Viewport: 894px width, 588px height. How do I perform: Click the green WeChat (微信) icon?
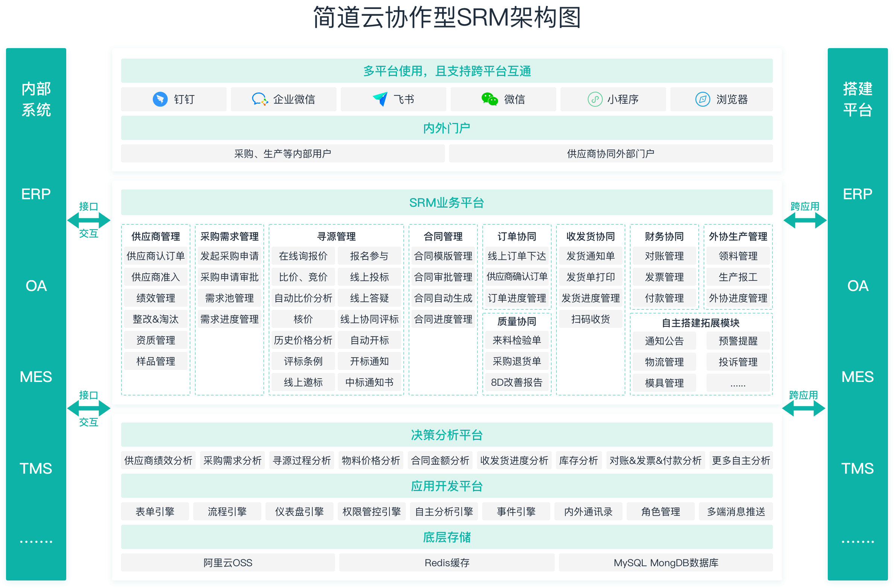490,99
